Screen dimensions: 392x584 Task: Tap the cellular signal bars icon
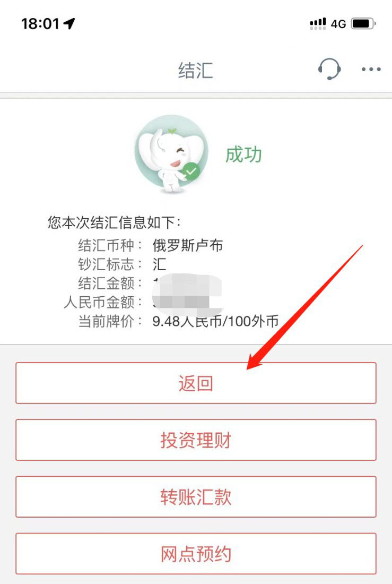318,24
